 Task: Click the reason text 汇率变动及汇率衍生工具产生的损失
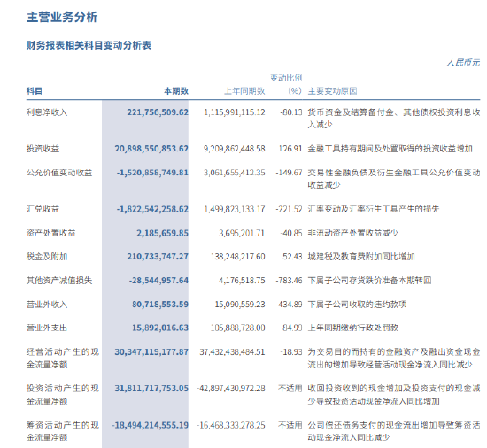(x=374, y=209)
